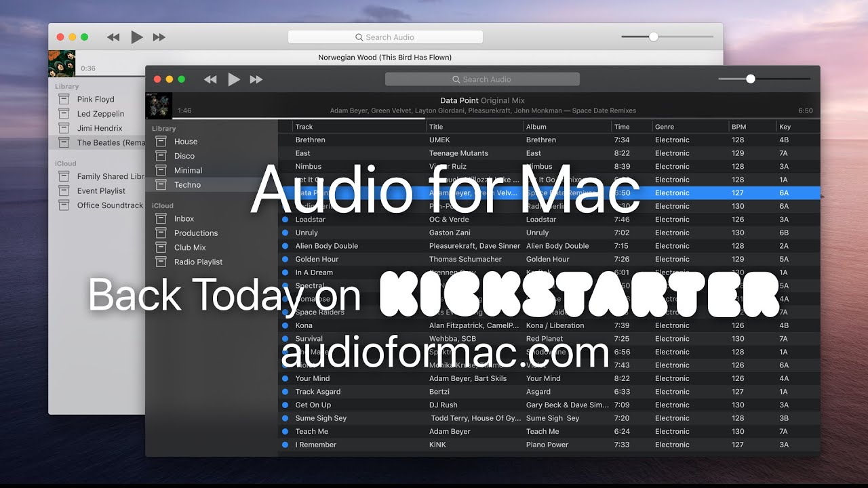Click the Disco playlist archive icon
The width and height of the screenshot is (868, 488).
161,156
